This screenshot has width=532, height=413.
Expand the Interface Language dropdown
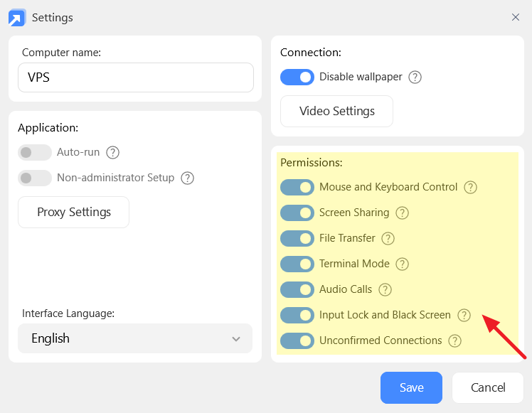pyautogui.click(x=135, y=338)
